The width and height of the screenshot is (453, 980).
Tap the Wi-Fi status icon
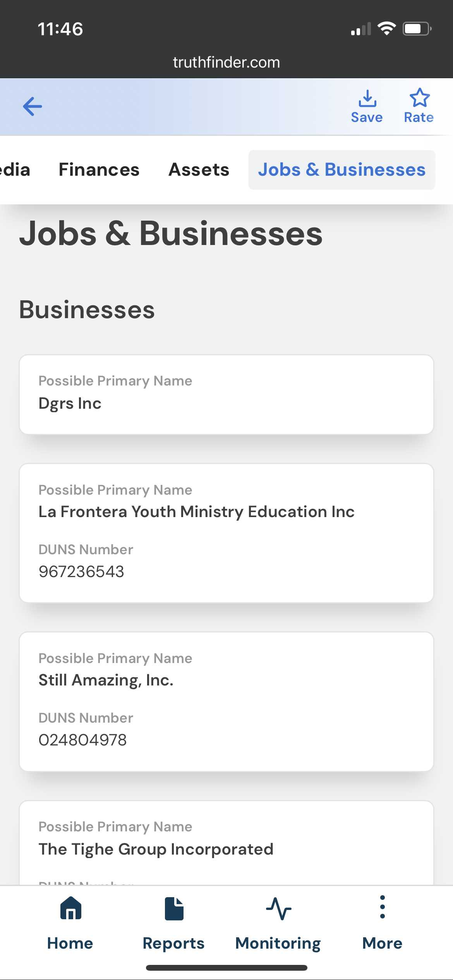coord(386,29)
